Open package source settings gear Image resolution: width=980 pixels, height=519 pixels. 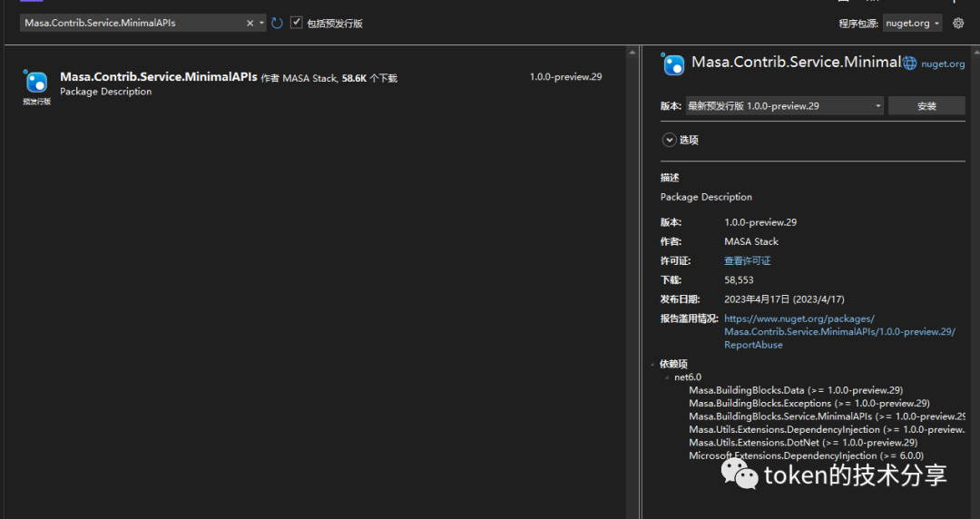(x=958, y=24)
